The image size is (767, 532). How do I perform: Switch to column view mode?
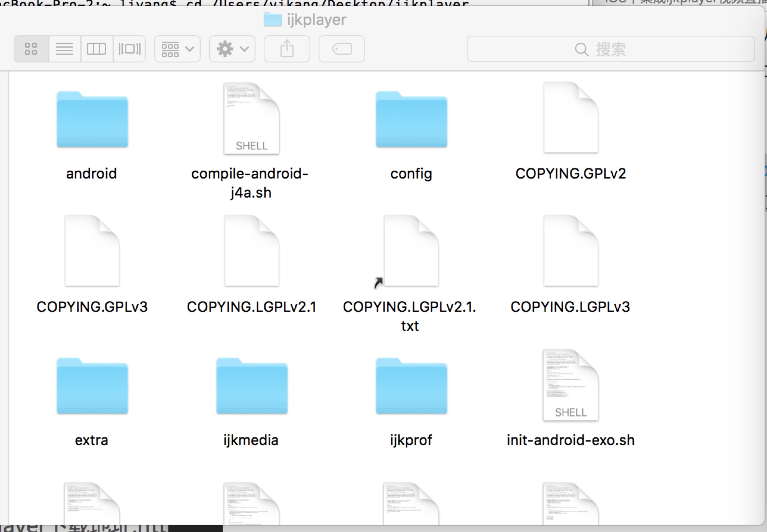96,49
